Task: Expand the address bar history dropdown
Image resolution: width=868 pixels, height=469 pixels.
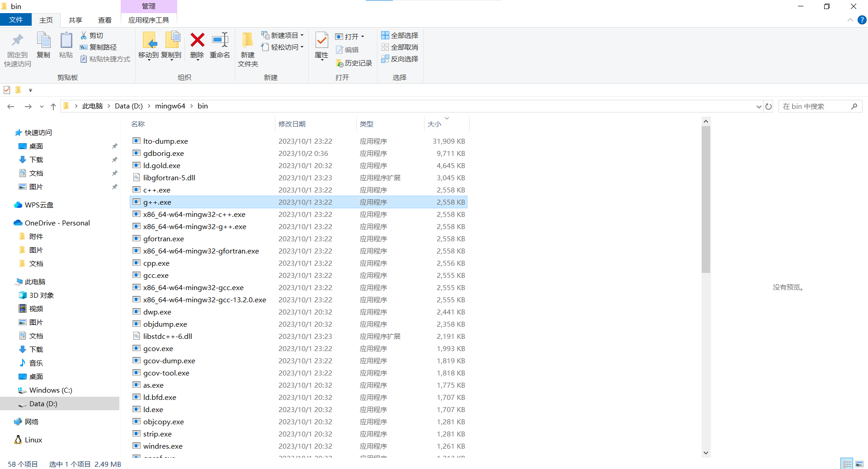Action: click(x=759, y=107)
